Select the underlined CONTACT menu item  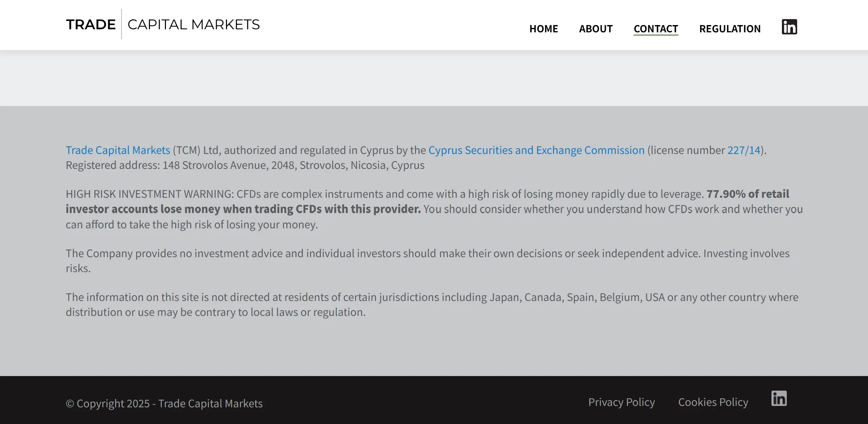(656, 29)
